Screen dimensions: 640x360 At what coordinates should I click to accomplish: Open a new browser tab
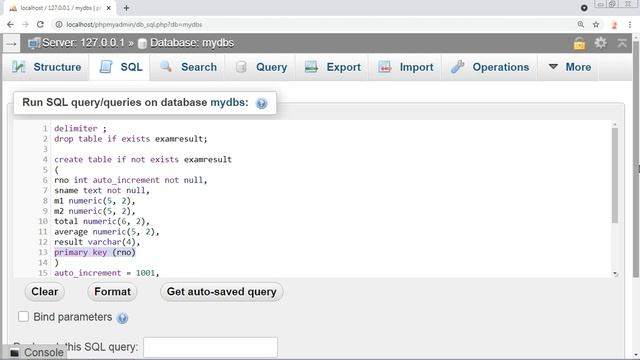point(127,8)
